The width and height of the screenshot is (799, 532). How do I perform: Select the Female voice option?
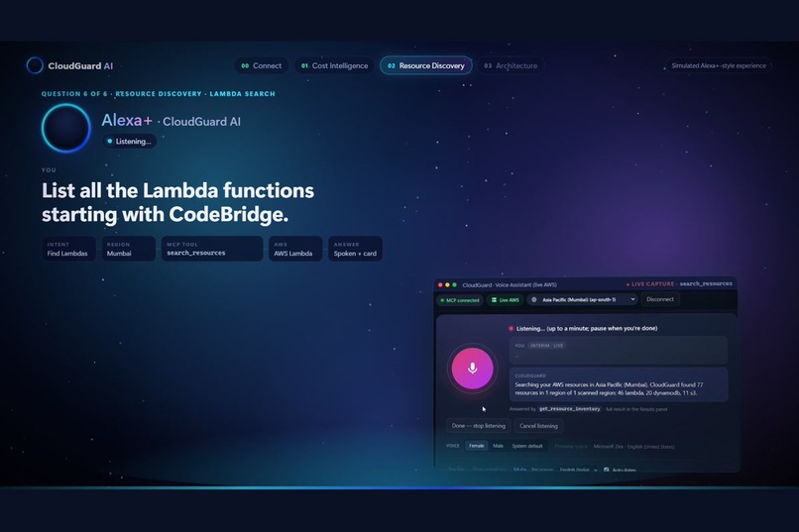pyautogui.click(x=477, y=446)
